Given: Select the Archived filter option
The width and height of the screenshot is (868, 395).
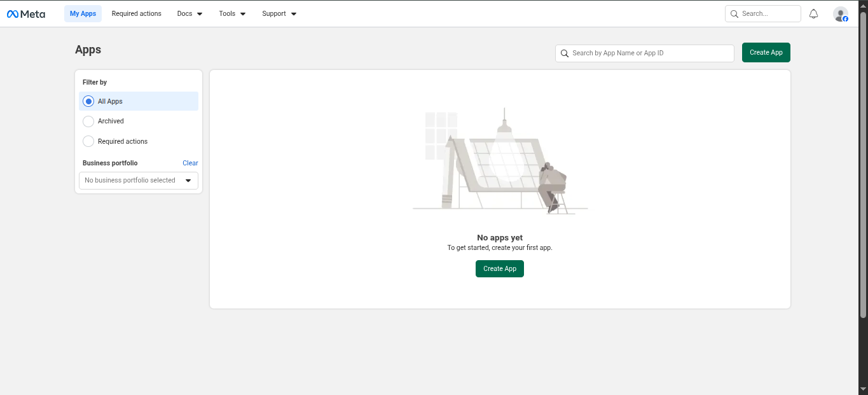Looking at the screenshot, I should coord(89,121).
